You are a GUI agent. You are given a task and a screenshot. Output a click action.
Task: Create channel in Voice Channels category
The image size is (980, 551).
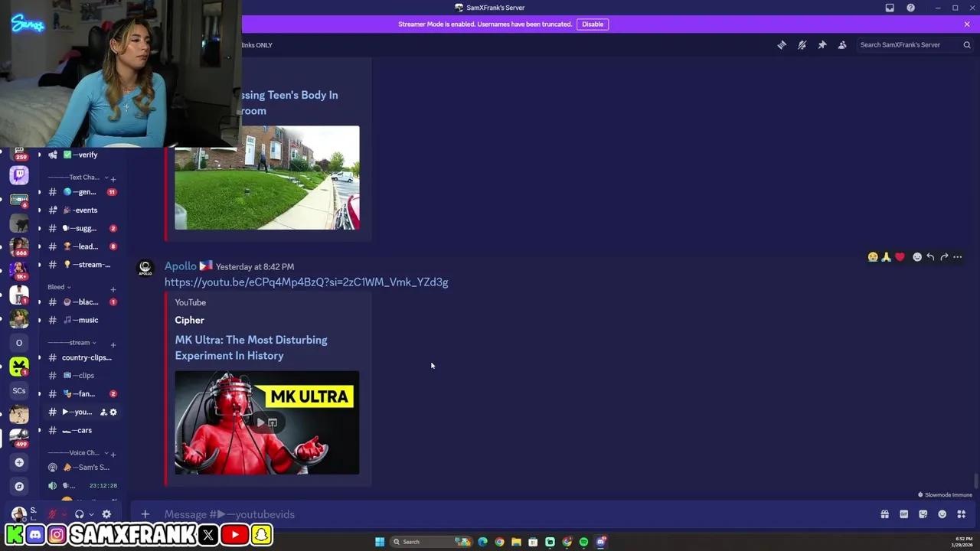coord(113,455)
